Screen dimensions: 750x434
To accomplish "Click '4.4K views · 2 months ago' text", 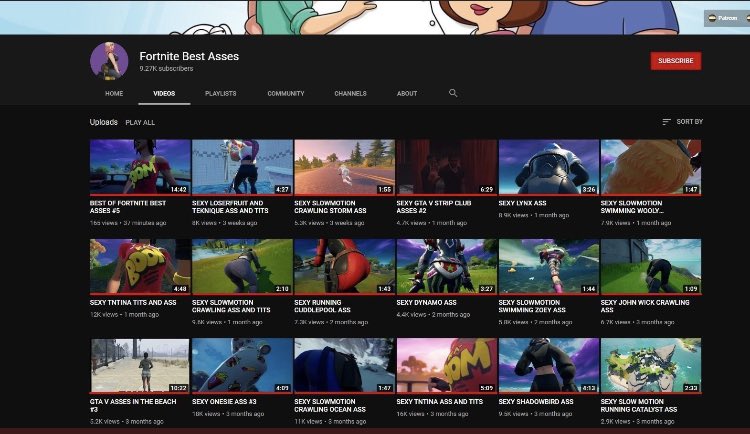I will (x=433, y=315).
